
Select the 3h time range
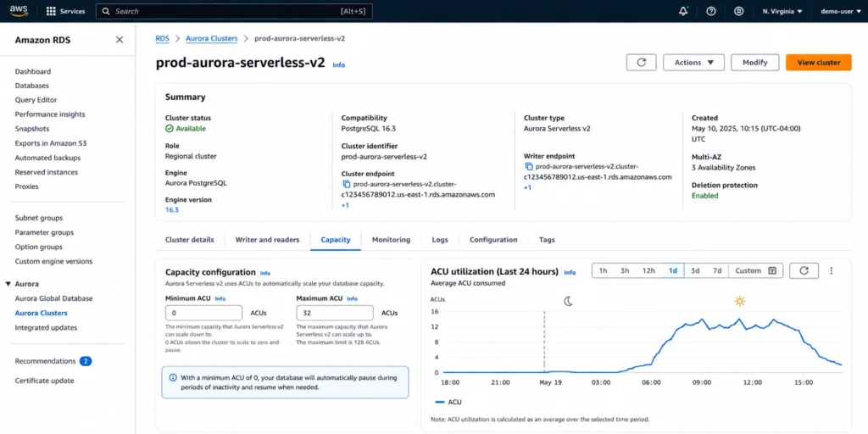(x=625, y=270)
